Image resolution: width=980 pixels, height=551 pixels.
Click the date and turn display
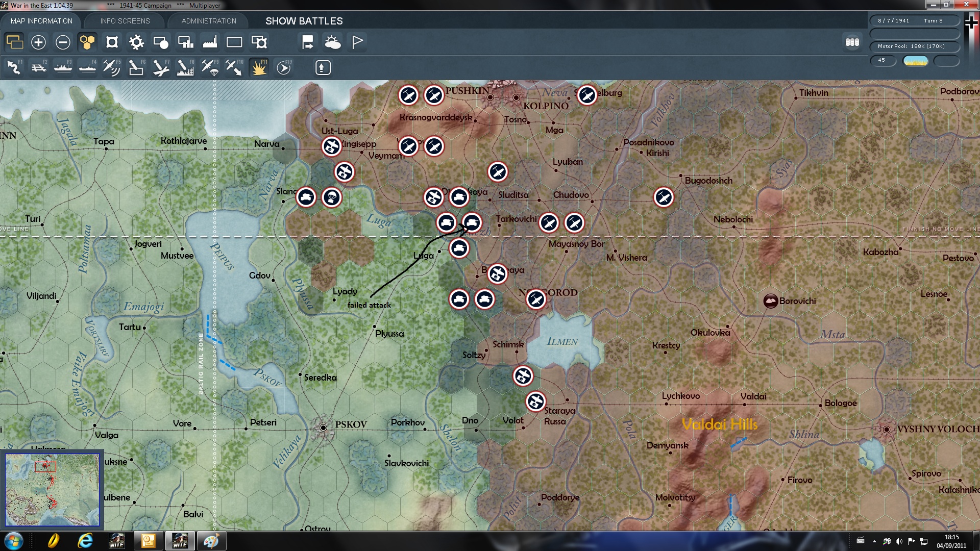(x=915, y=21)
